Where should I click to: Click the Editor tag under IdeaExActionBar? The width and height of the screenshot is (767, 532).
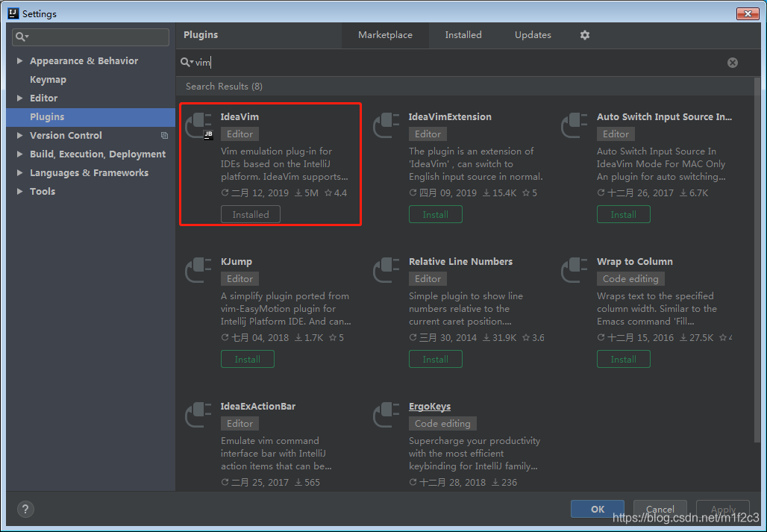point(240,424)
